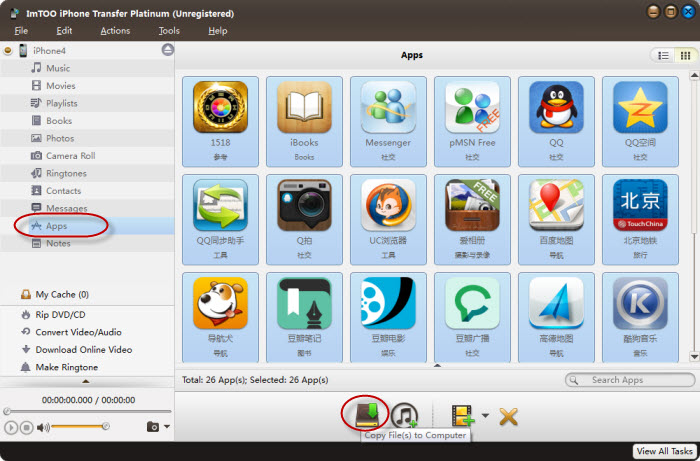This screenshot has width=700, height=461.
Task: Open the File menu
Action: 21,31
